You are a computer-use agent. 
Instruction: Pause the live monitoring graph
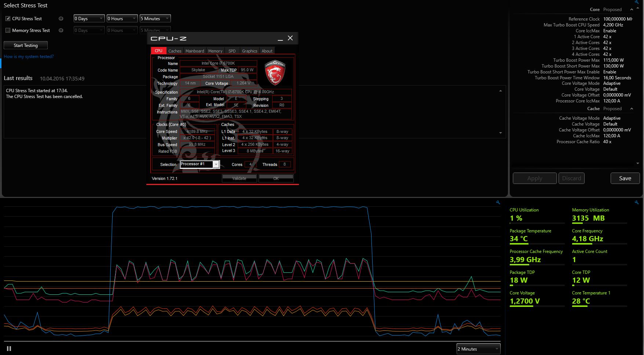(9, 349)
